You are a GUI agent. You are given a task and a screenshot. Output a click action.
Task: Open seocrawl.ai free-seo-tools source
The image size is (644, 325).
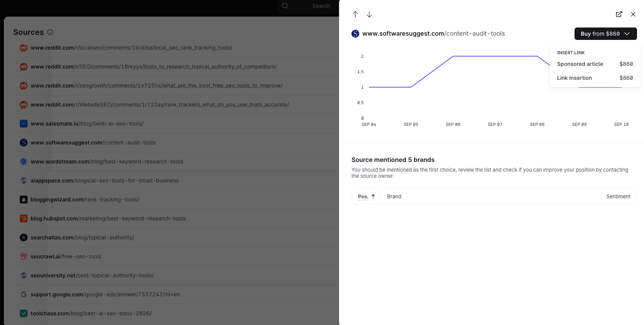pyautogui.click(x=66, y=256)
